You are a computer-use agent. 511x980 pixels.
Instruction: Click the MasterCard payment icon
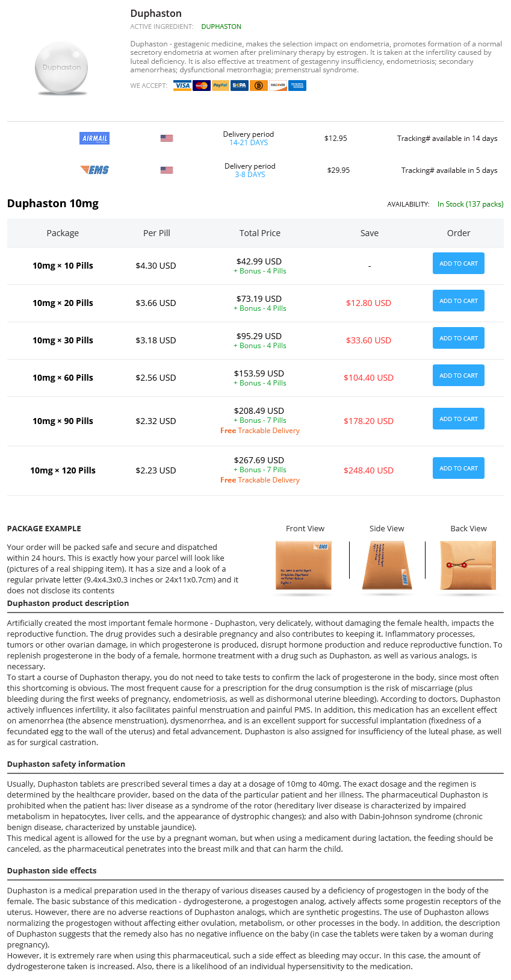(202, 86)
